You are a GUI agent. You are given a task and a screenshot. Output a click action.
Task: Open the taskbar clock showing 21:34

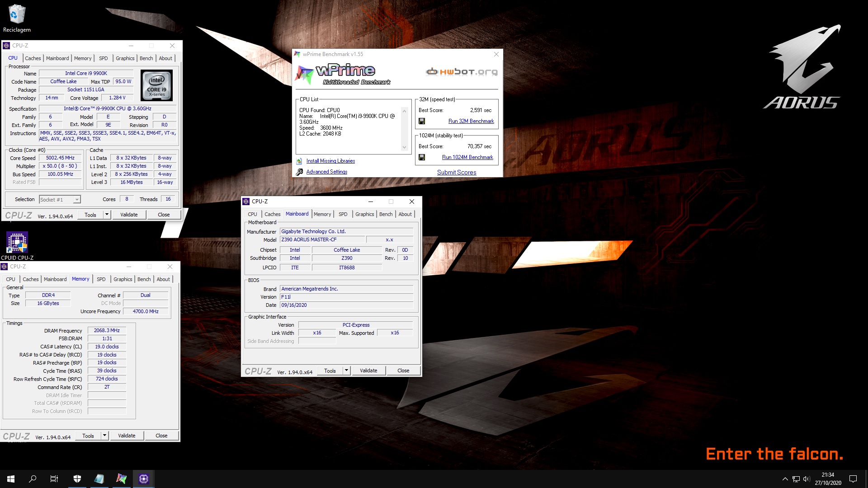pyautogui.click(x=828, y=479)
